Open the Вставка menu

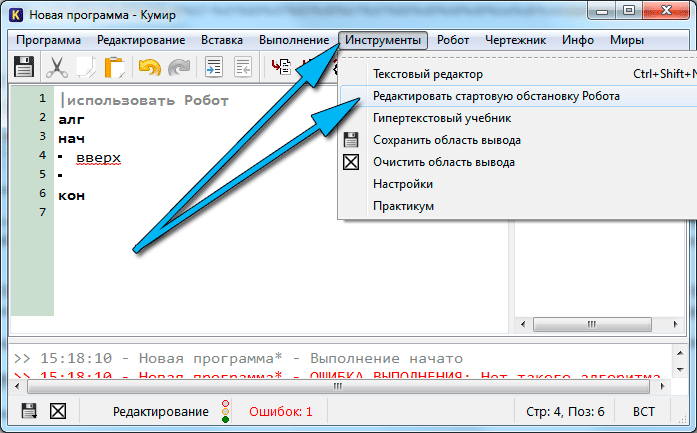[x=222, y=40]
